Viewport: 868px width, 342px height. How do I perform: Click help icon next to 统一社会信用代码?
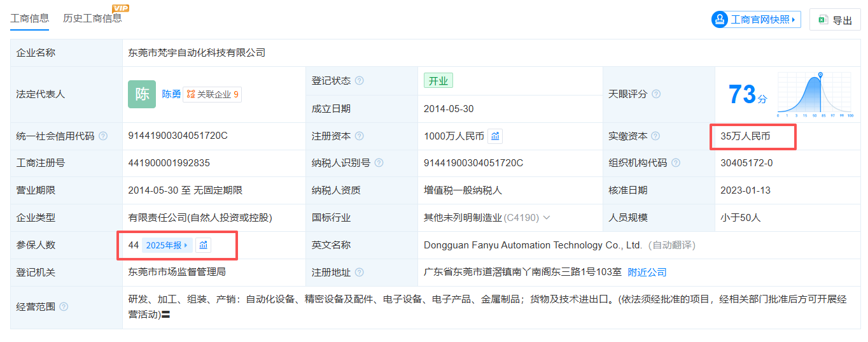click(x=103, y=136)
